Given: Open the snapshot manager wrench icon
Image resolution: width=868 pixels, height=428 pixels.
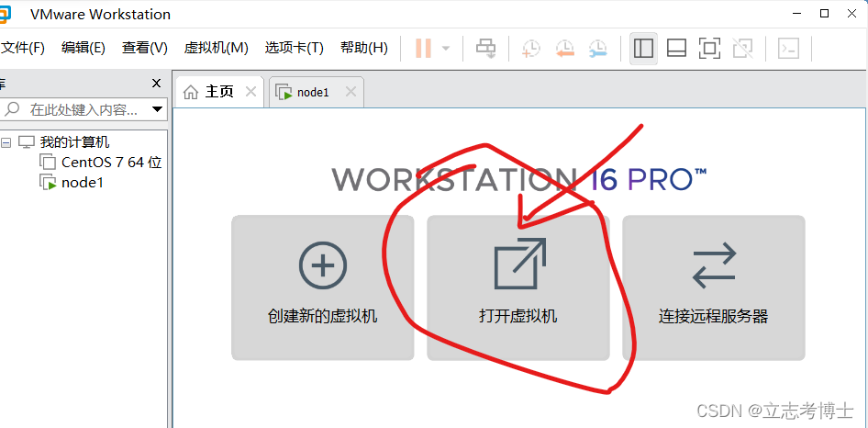Looking at the screenshot, I should [x=598, y=49].
